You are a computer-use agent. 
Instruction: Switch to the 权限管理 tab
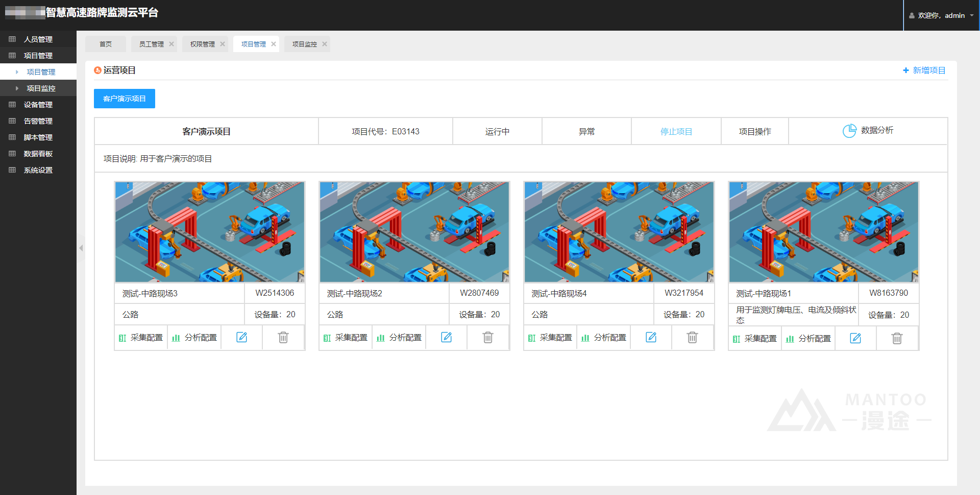pyautogui.click(x=202, y=44)
